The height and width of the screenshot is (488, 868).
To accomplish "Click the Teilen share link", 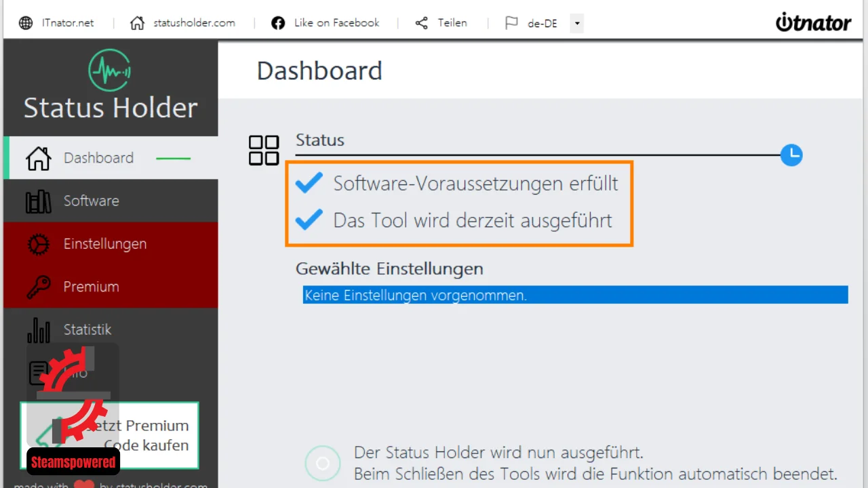I will point(452,23).
